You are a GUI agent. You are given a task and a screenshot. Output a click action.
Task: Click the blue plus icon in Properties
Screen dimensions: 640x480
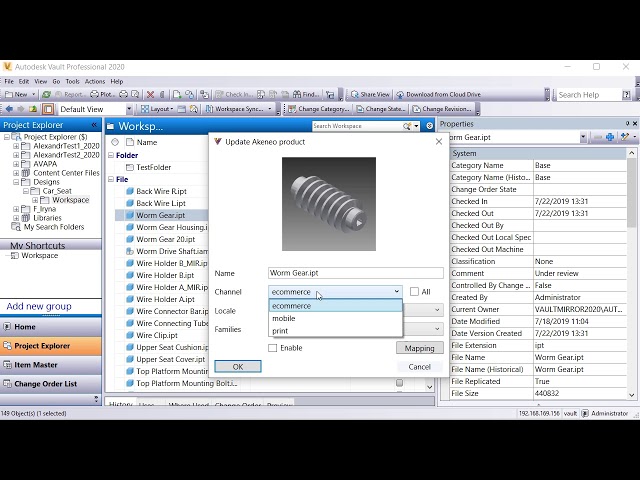(x=610, y=137)
